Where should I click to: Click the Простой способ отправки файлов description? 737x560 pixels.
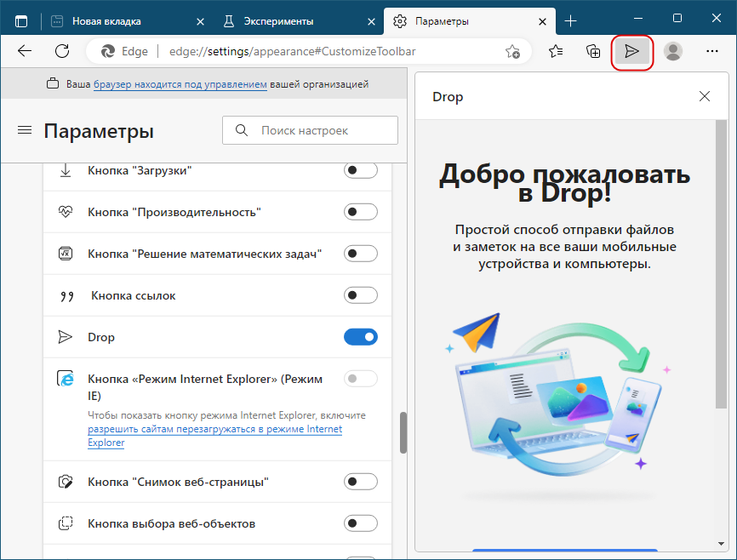click(x=564, y=247)
